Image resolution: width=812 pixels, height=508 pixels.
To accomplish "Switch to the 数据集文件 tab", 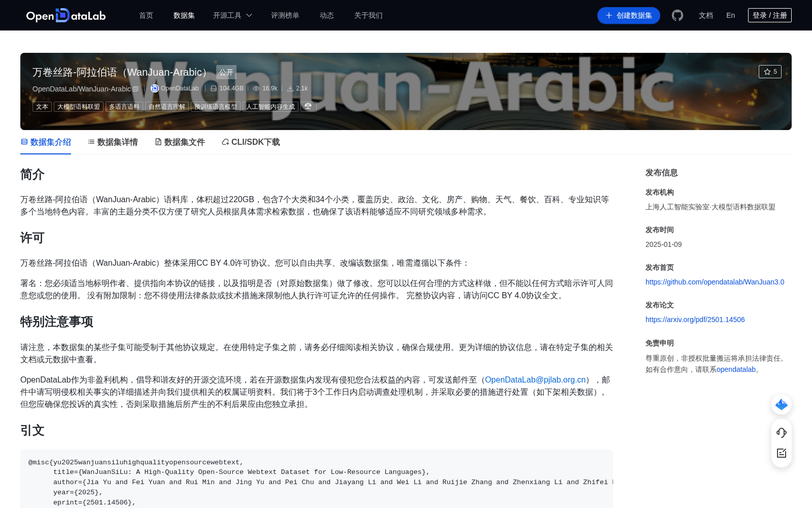I will tap(180, 142).
